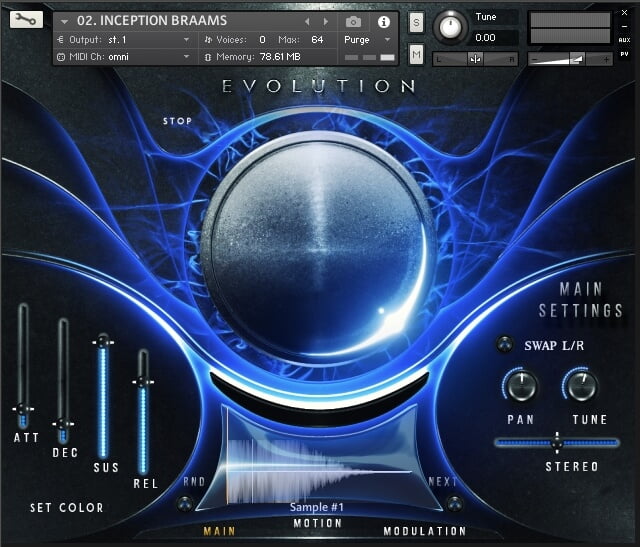Toggle AUX sends view
This screenshot has height=547, width=640.
pyautogui.click(x=624, y=40)
